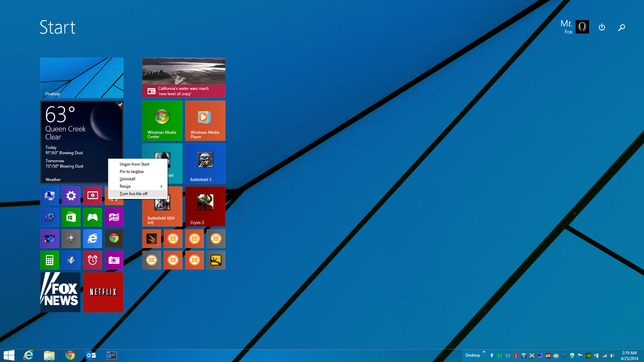Open the yellow-icon game tile
Viewport: 644px width, 362px height.
pos(216,260)
